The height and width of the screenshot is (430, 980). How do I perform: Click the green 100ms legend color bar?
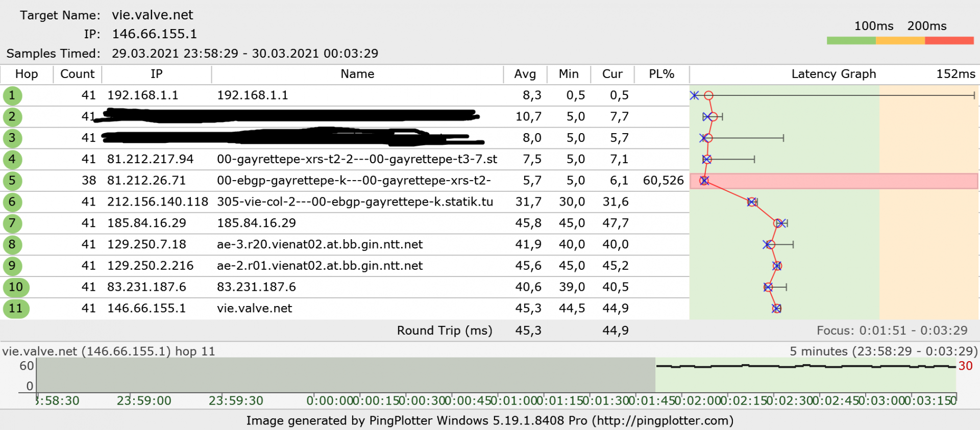851,41
